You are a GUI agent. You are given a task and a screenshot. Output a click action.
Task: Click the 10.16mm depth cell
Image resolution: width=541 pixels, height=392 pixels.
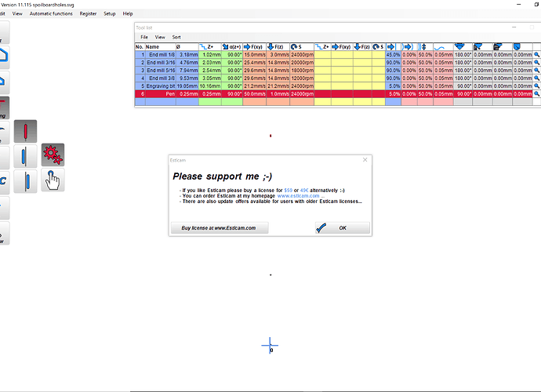click(x=210, y=86)
